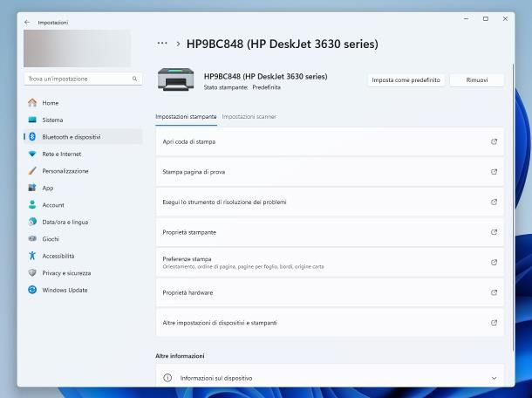Click Imposta come predefinito button
The image size is (532, 398).
406,80
